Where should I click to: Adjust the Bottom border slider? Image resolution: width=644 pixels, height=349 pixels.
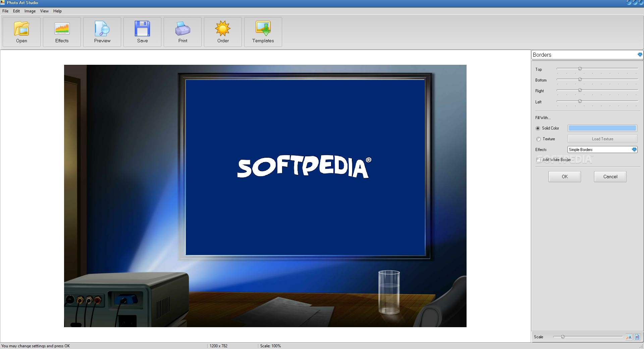580,80
